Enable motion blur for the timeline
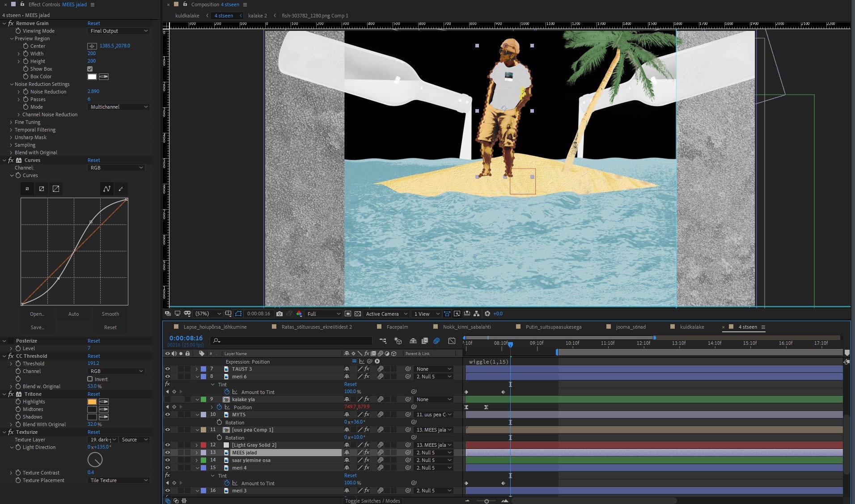855x504 pixels. point(436,341)
